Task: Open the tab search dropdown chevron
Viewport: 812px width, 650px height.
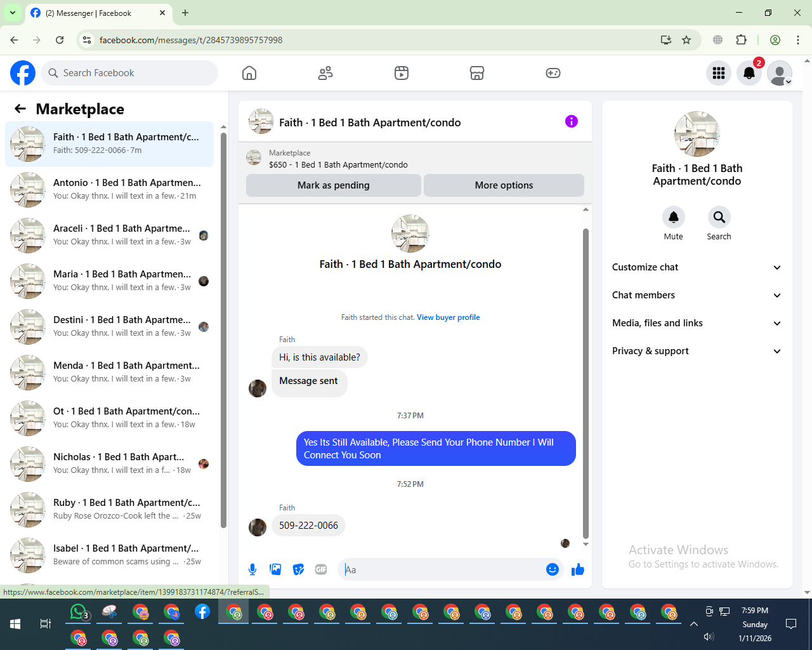Action: click(13, 13)
